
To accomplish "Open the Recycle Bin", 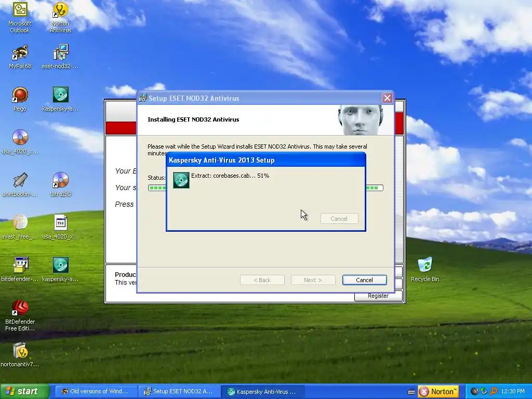I will click(425, 270).
